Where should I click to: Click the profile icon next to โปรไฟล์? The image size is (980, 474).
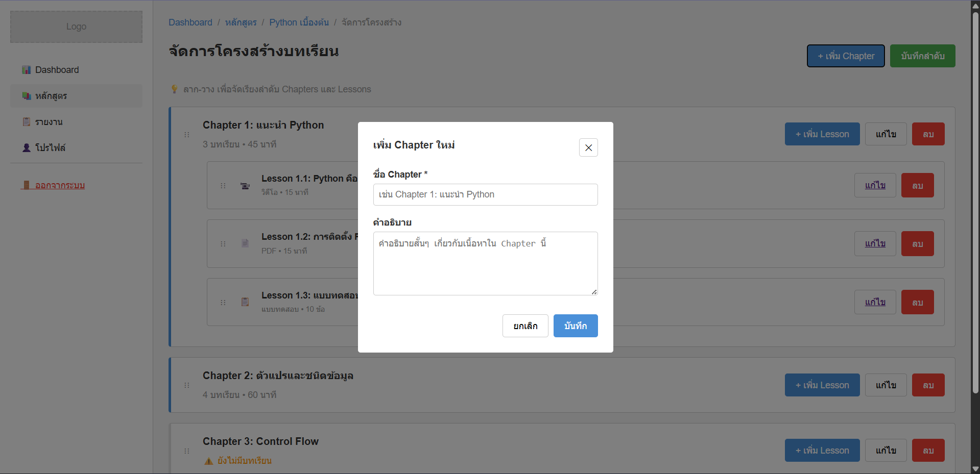(x=26, y=147)
